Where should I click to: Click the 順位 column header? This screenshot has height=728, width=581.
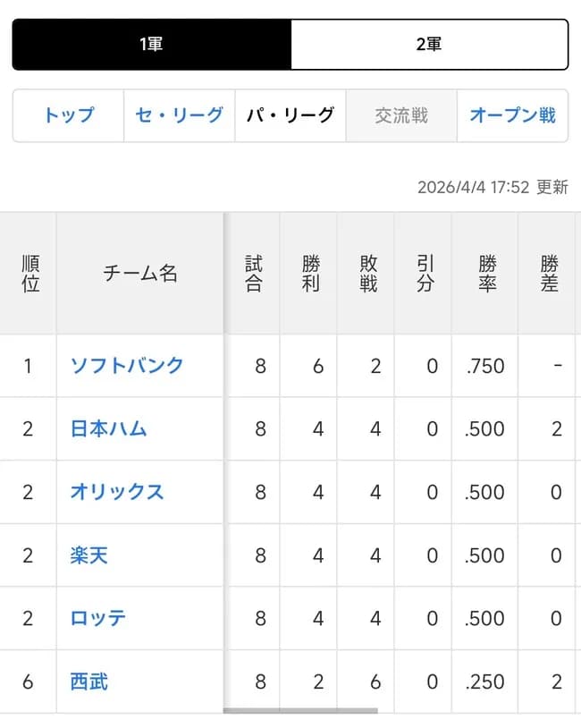28,274
